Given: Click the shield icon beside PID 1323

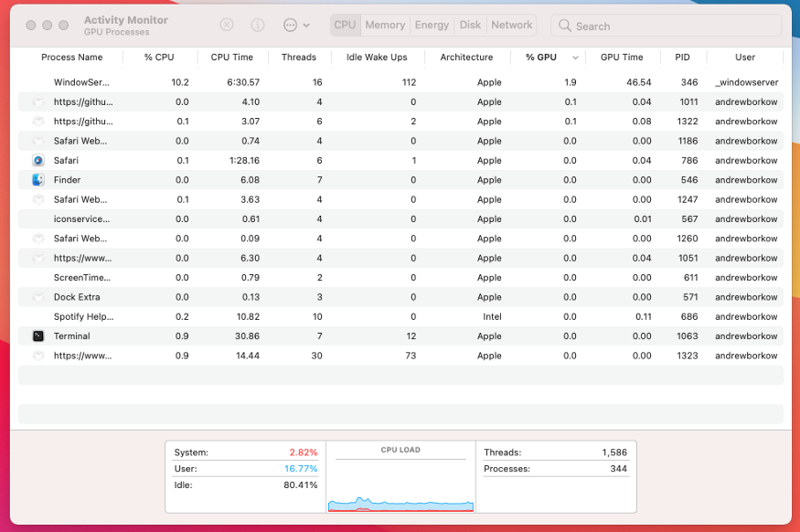Looking at the screenshot, I should coord(38,356).
